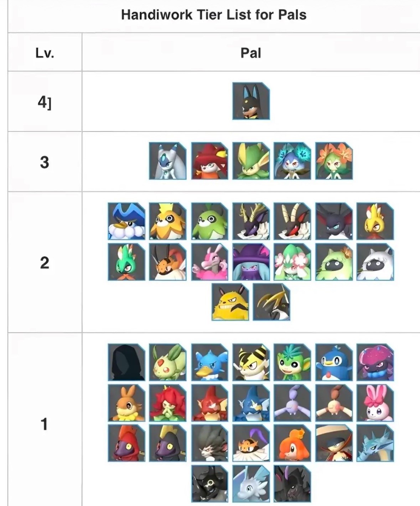The image size is (420, 506).
Task: Click the yellow grinning pal icon
Action: pos(230,302)
